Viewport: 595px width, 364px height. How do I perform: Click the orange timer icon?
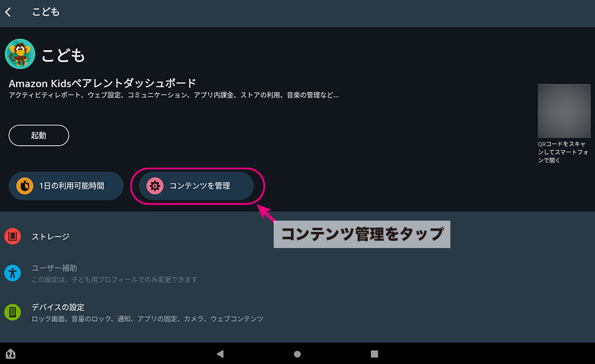pos(24,186)
